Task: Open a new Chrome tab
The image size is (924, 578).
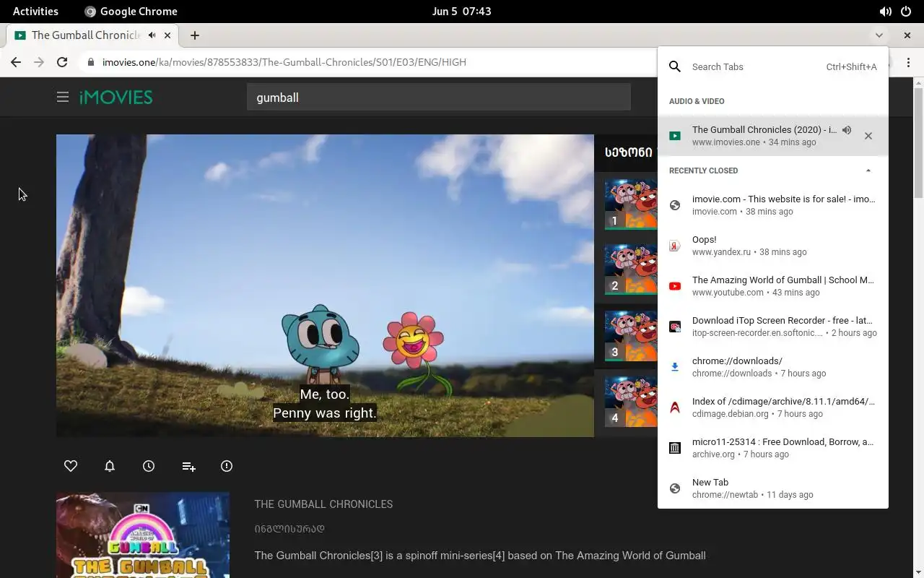Action: point(194,35)
